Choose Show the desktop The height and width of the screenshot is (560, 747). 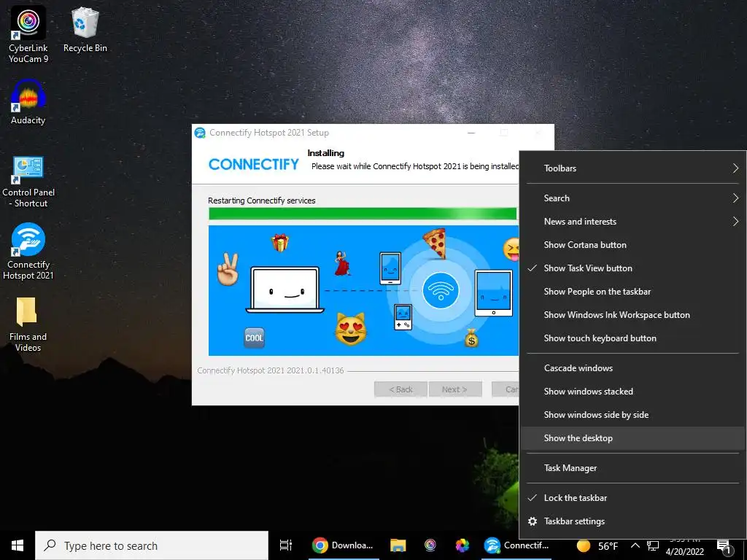tap(632, 438)
